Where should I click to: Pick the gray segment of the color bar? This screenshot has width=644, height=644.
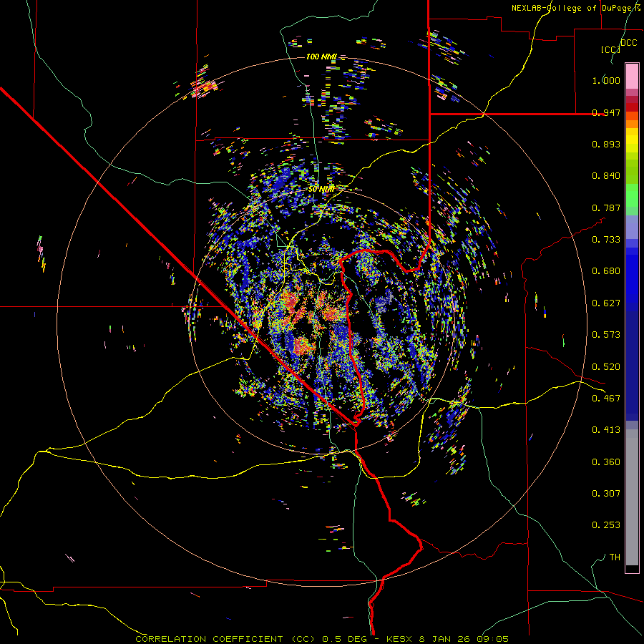tap(632, 497)
